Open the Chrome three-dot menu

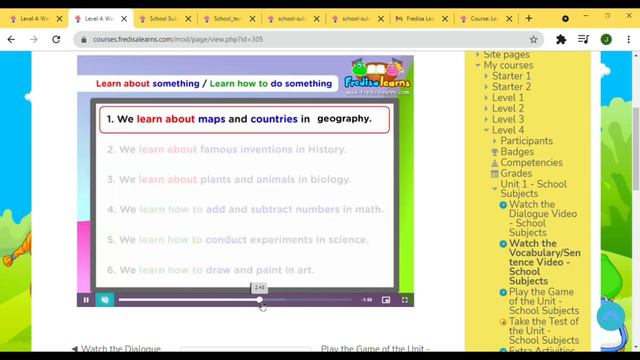629,40
